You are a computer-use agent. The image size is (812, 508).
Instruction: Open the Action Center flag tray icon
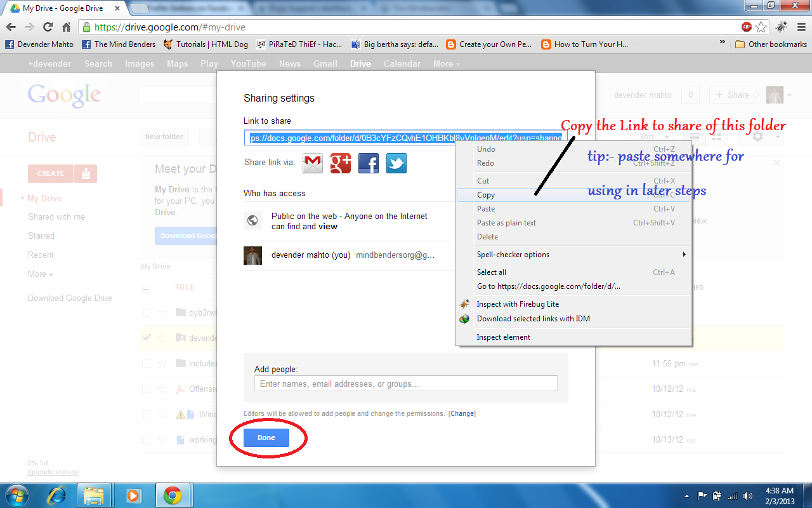[702, 496]
